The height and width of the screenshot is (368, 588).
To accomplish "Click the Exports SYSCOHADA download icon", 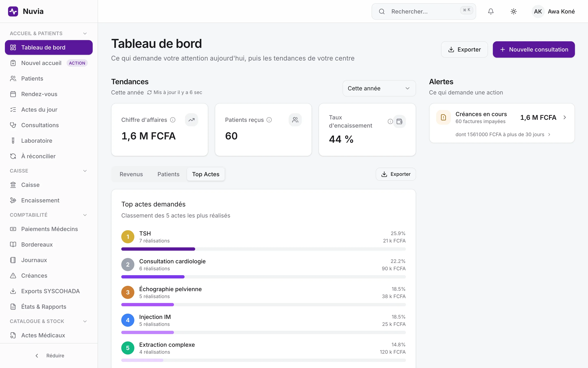I will click(x=13, y=291).
